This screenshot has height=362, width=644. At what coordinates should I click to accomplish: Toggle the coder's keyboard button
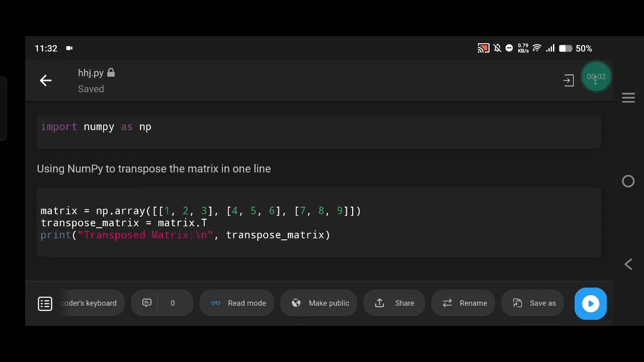click(x=92, y=303)
